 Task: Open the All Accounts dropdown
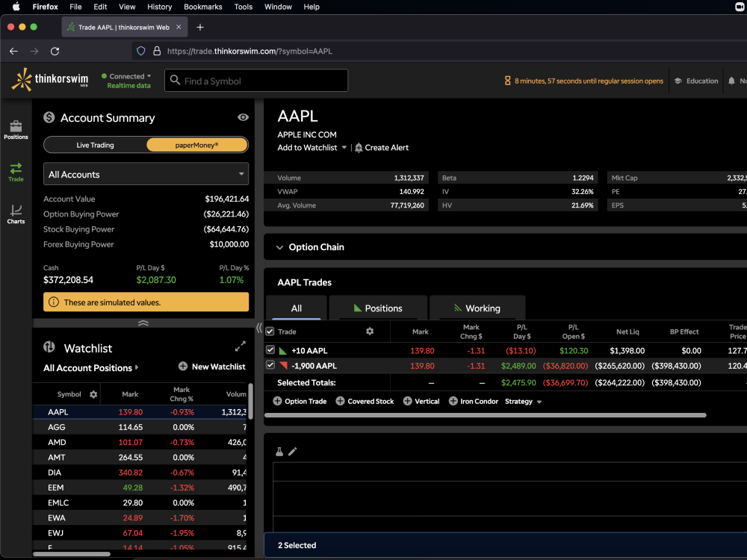pyautogui.click(x=146, y=174)
